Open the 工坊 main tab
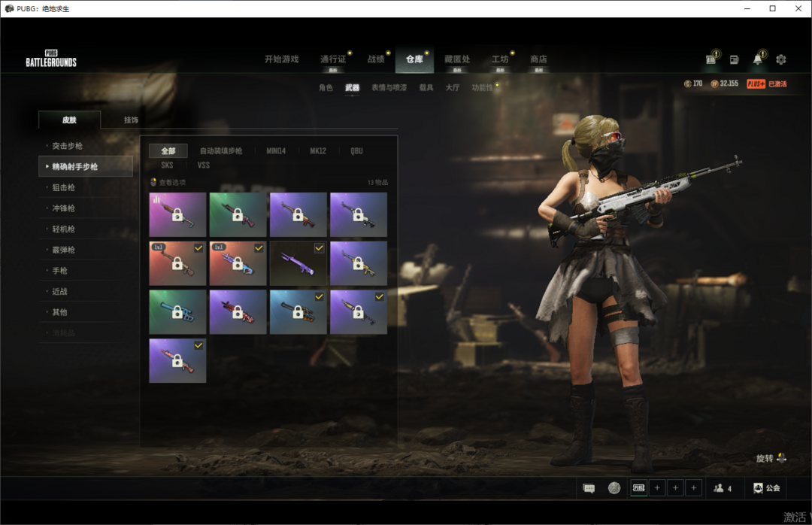This screenshot has width=812, height=525. (x=500, y=59)
